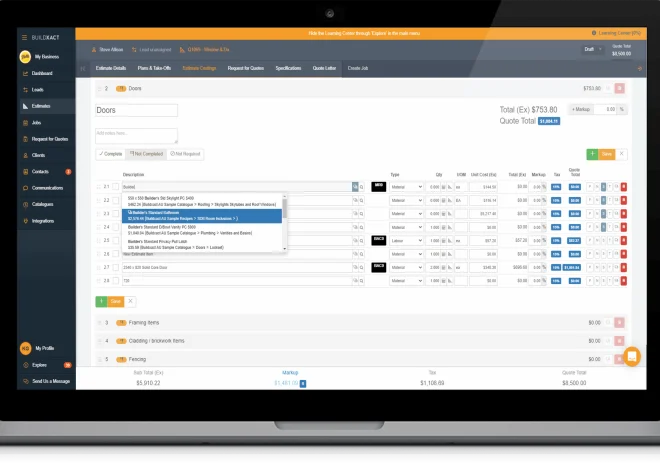
Task: Tick the checkbox for row 2.2
Action: [x=115, y=200]
